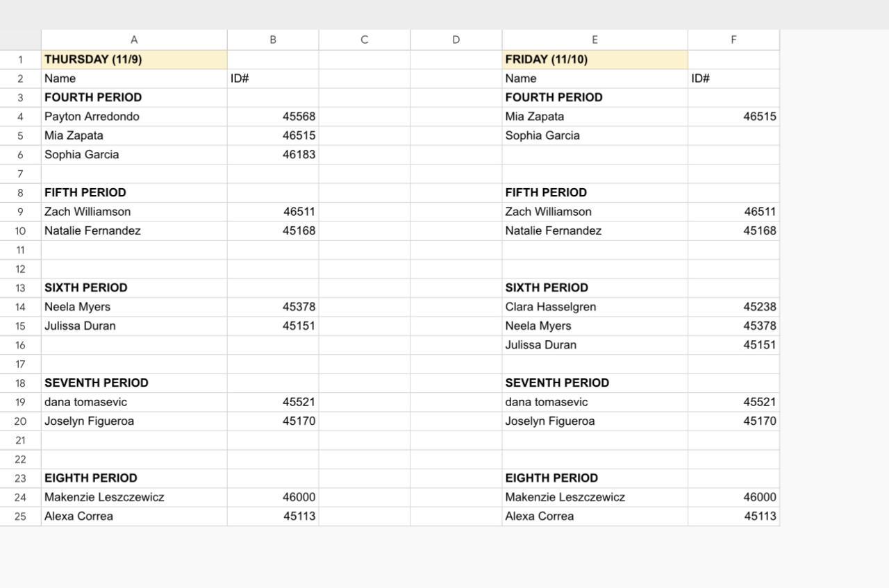Select the Payton Arredondo cell

[x=134, y=117]
